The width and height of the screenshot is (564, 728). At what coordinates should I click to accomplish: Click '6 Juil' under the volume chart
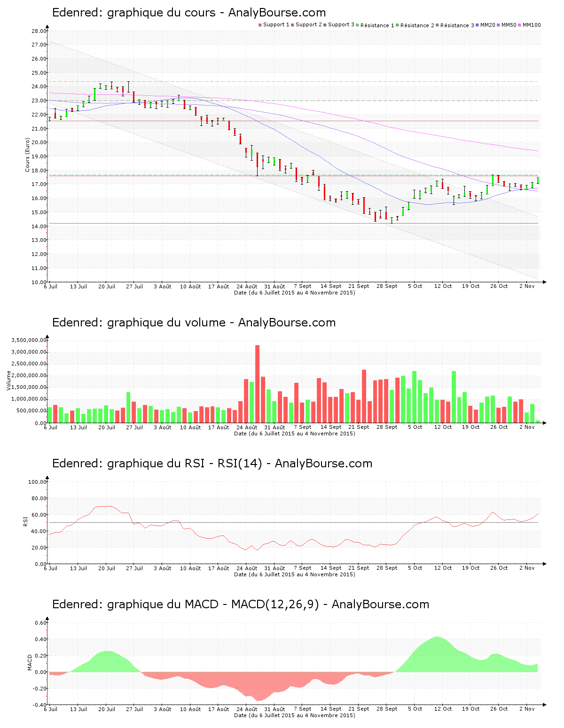click(x=51, y=427)
